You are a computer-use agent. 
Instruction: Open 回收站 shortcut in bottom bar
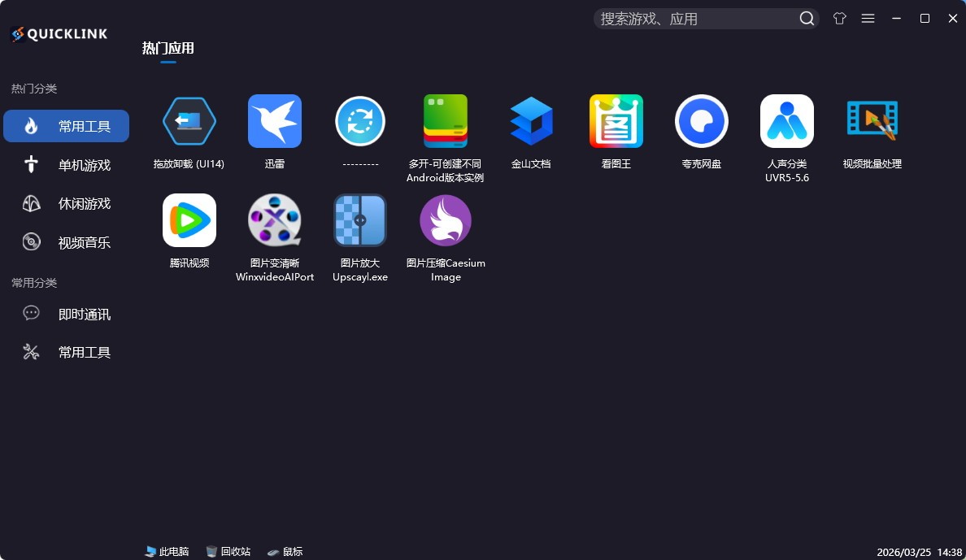(x=228, y=551)
